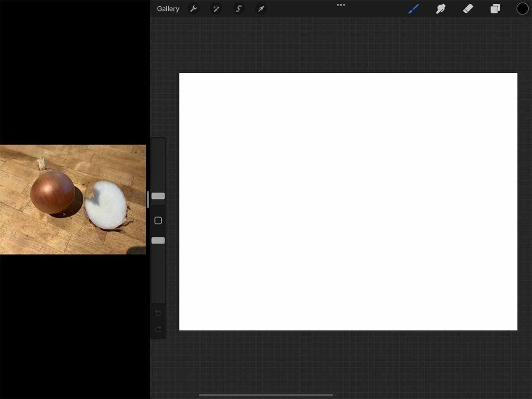Return to the Gallery
Viewport: 532px width, 399px height.
coord(167,9)
